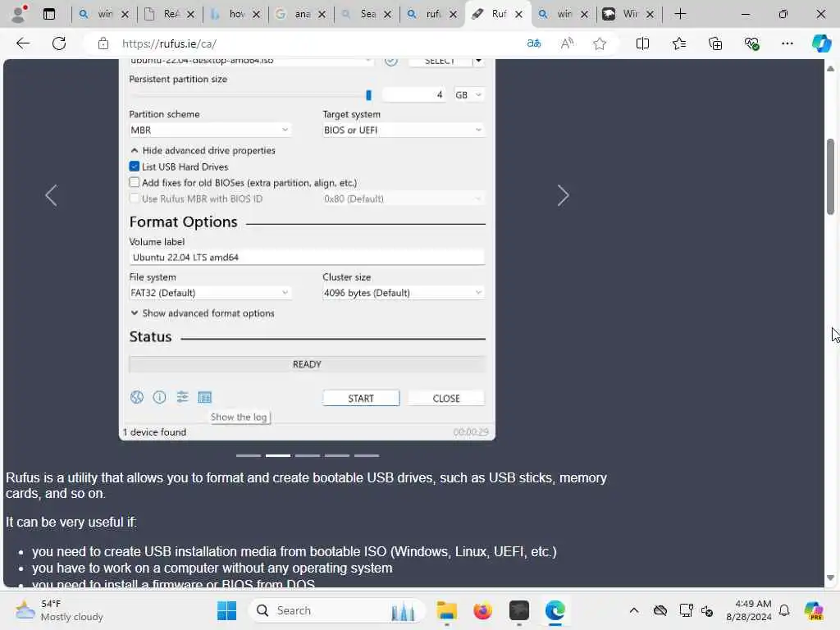Click the persistent partition size value field
The width and height of the screenshot is (840, 630).
[414, 95]
